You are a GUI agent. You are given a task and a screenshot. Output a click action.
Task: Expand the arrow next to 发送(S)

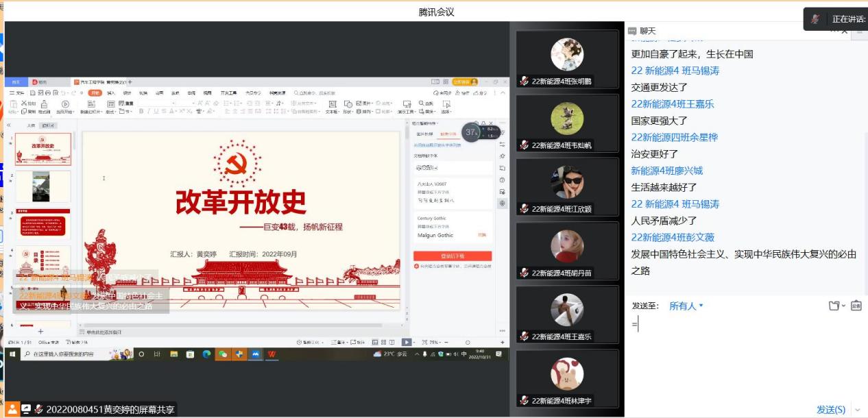point(857,410)
